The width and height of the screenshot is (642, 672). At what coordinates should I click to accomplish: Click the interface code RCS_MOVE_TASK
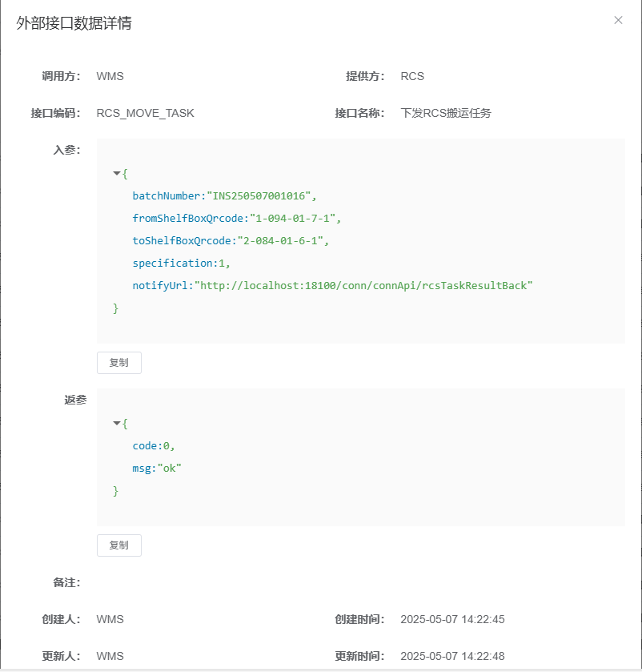pyautogui.click(x=145, y=113)
